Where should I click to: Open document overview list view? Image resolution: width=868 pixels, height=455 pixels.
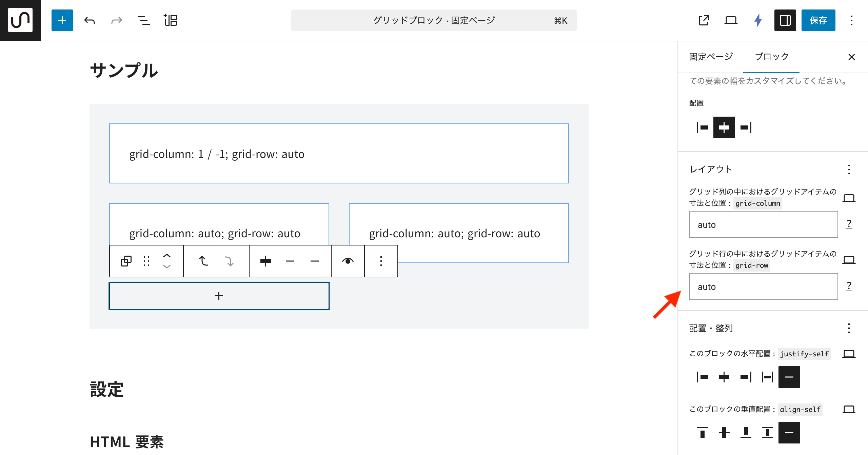coord(143,20)
